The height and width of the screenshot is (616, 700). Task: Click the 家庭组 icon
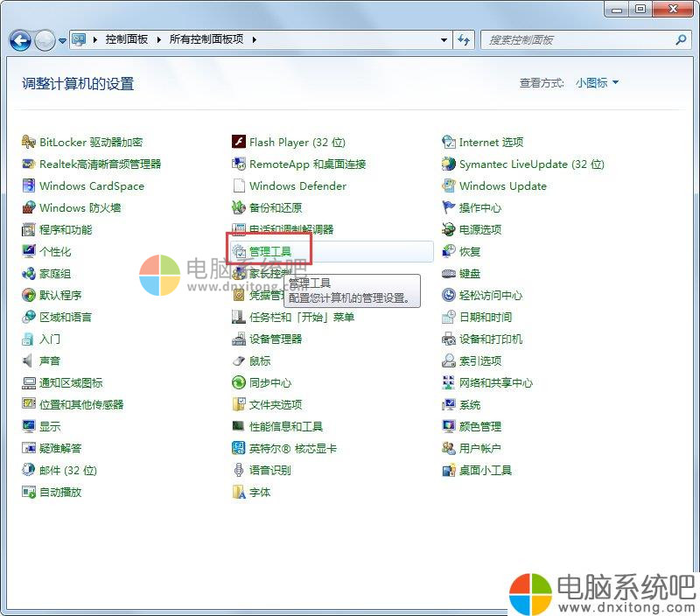[x=29, y=274]
